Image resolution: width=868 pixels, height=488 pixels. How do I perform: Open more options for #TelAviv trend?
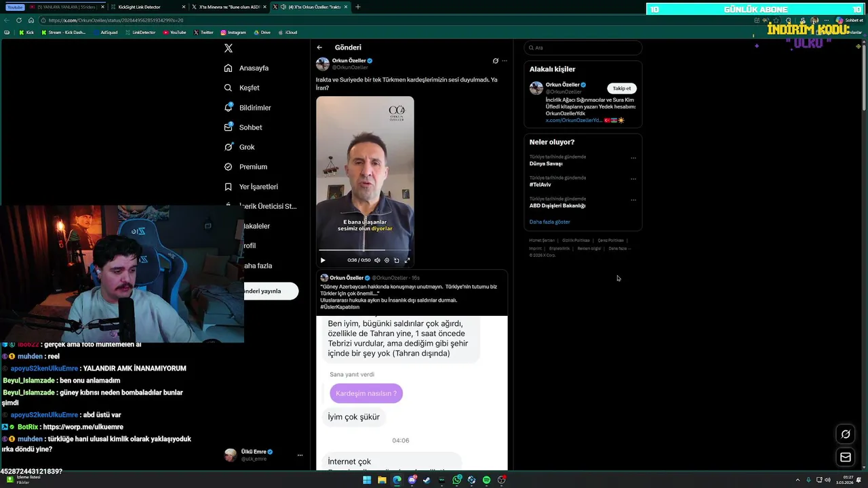coord(633,179)
